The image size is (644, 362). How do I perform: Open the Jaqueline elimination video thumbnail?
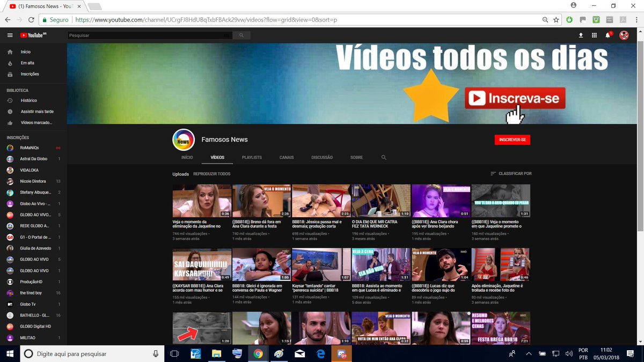(x=202, y=201)
